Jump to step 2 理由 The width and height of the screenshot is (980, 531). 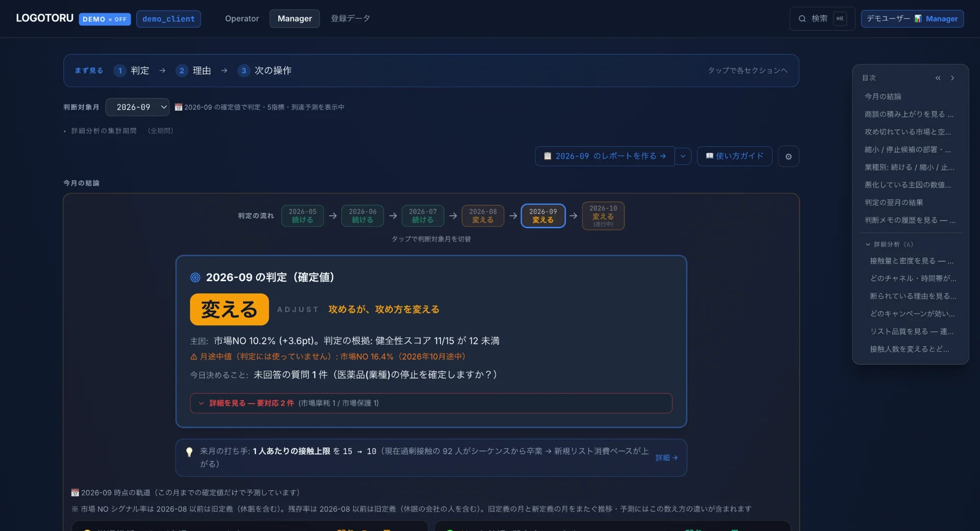coord(193,71)
